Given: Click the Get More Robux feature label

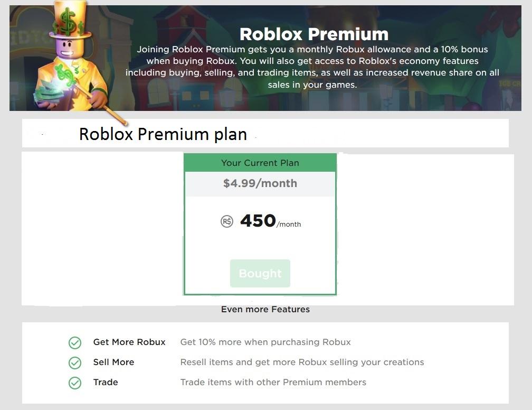Looking at the screenshot, I should (x=129, y=342).
